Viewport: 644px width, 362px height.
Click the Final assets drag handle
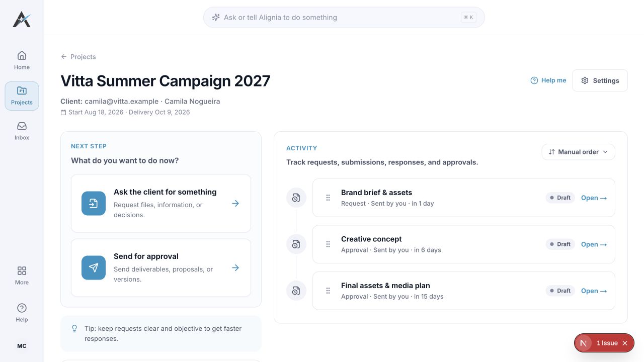(x=328, y=291)
